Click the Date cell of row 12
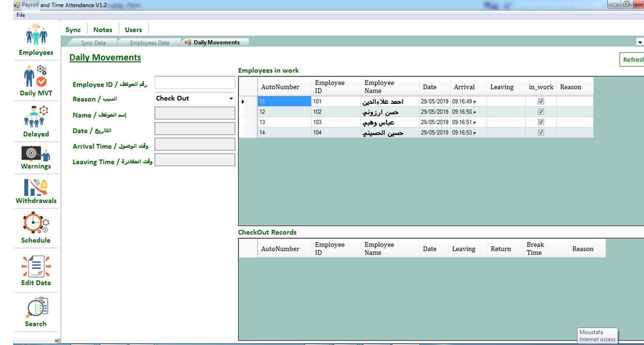The width and height of the screenshot is (644, 345). pos(434,112)
